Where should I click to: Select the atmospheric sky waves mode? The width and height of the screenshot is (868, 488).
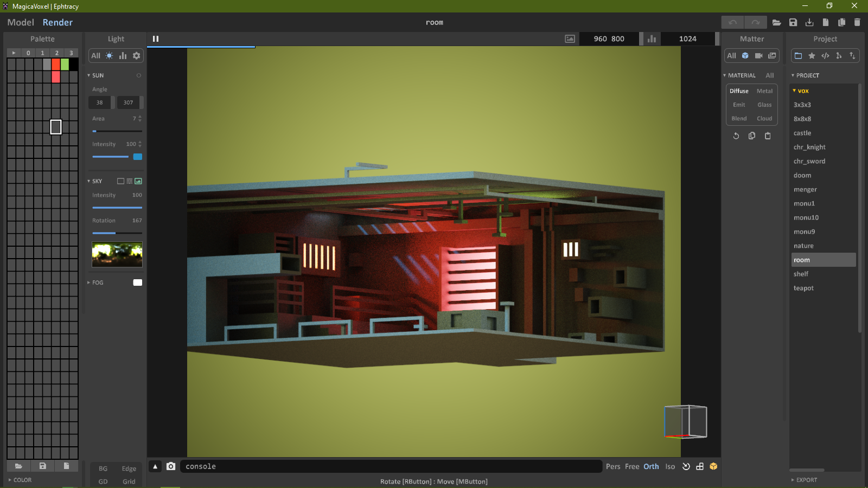[x=130, y=181]
